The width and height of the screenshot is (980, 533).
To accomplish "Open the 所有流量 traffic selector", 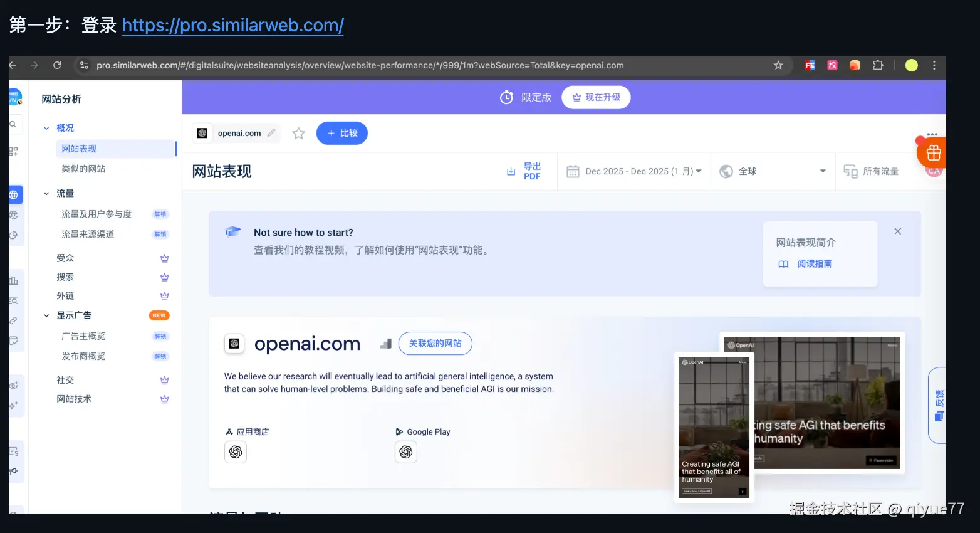I will tap(871, 171).
